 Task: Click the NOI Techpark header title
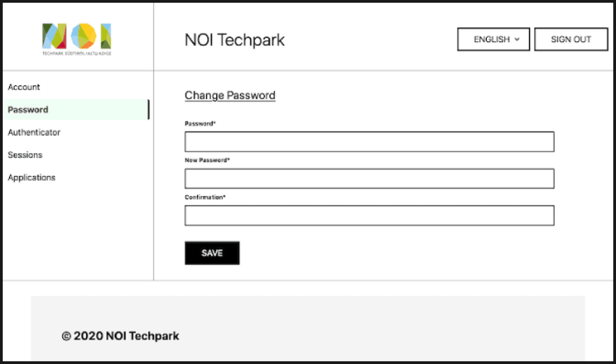[x=234, y=40]
